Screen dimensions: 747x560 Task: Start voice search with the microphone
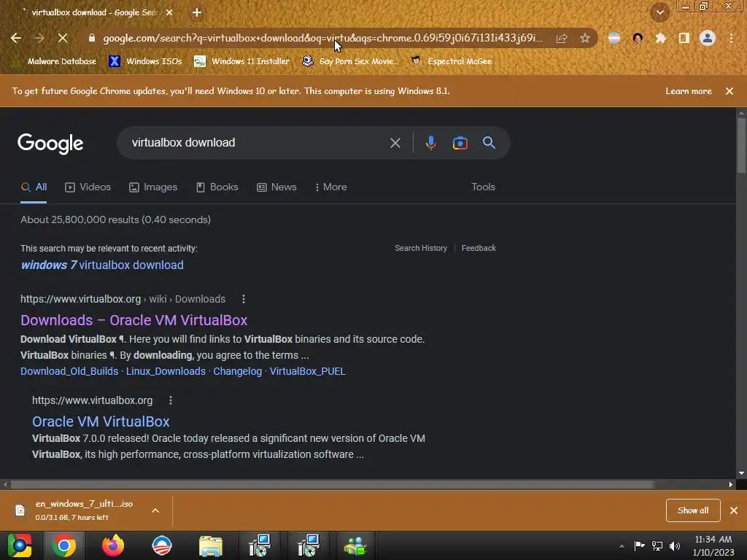coord(430,143)
